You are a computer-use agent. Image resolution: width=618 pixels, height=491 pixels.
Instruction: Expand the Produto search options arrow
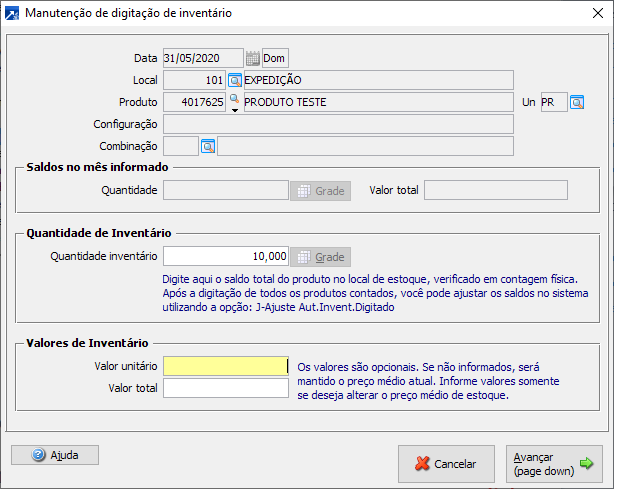point(235,109)
